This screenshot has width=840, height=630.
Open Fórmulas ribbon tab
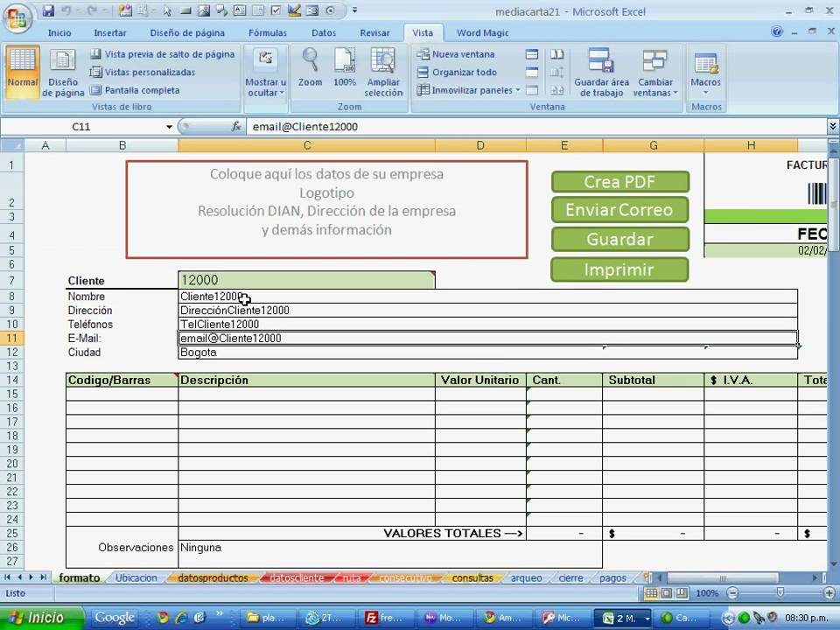click(x=268, y=32)
